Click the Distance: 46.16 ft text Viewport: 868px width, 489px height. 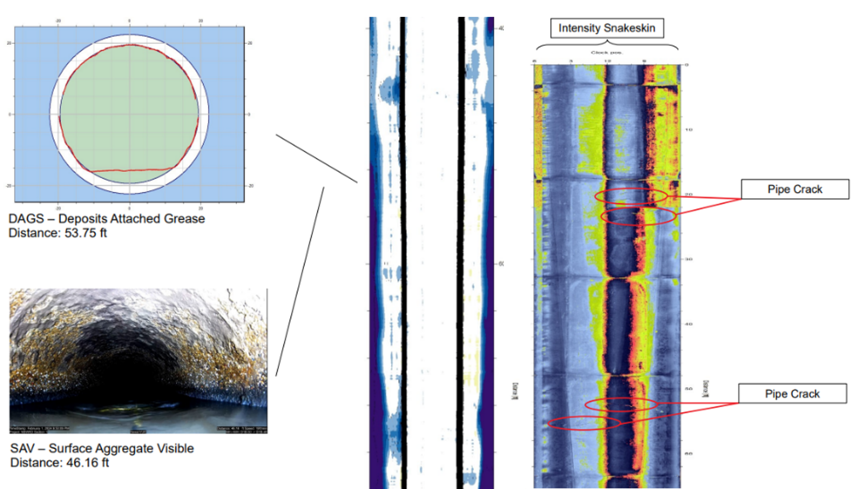(x=60, y=463)
